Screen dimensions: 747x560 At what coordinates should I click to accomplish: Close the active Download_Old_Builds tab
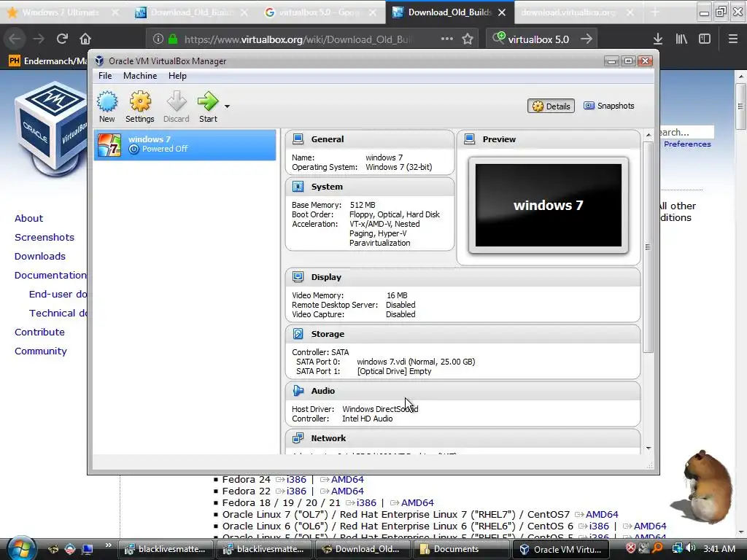502,12
